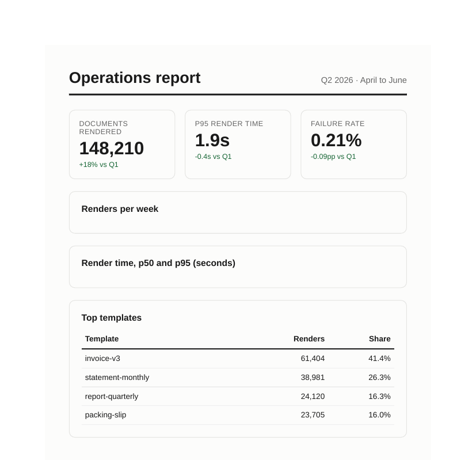Viewport: 476px width, 460px height.
Task: Click the 0.21% value
Action: 336,140
